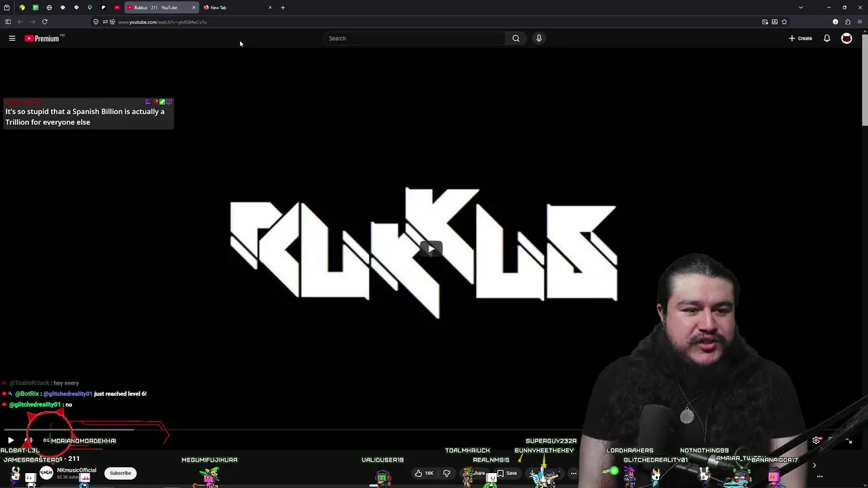The width and height of the screenshot is (868, 488).
Task: Open the pinned green sheets tab icon
Action: point(35,7)
